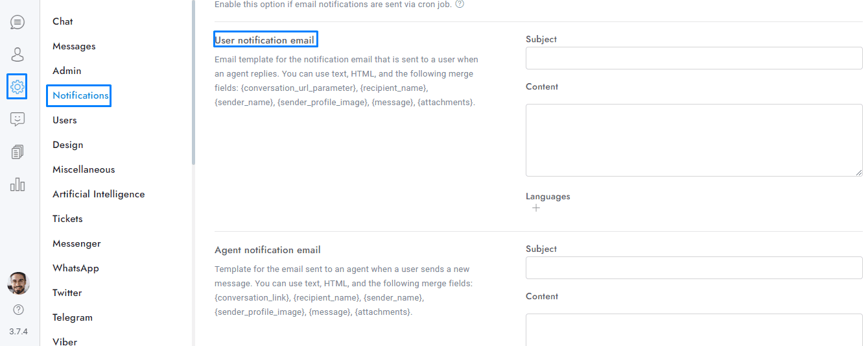Open the reports bar chart icon

(18, 184)
